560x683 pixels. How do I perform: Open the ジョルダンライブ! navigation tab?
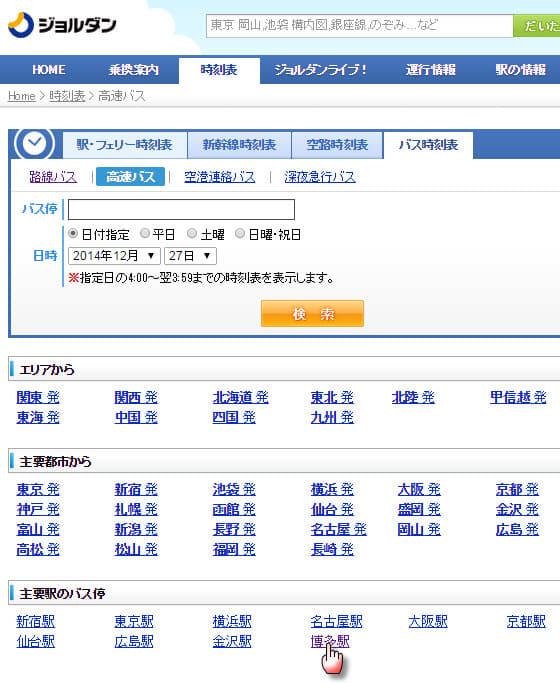pyautogui.click(x=320, y=70)
